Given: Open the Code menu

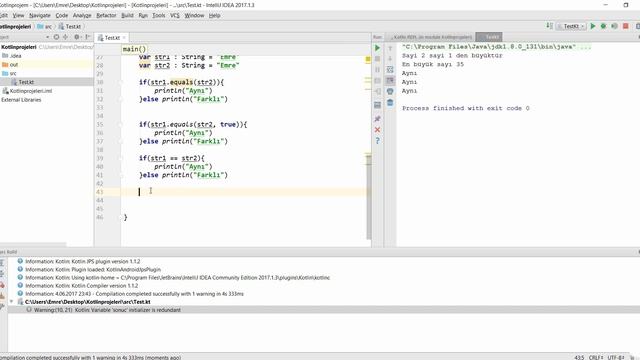Looking at the screenshot, I should coord(62,16).
